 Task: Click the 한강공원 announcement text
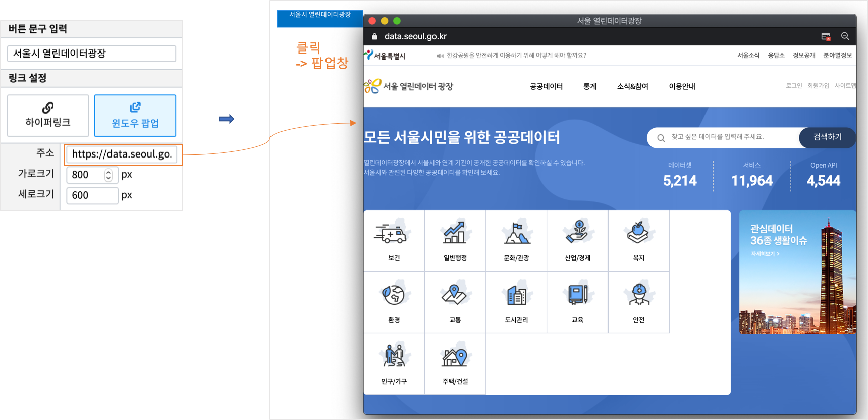click(516, 55)
